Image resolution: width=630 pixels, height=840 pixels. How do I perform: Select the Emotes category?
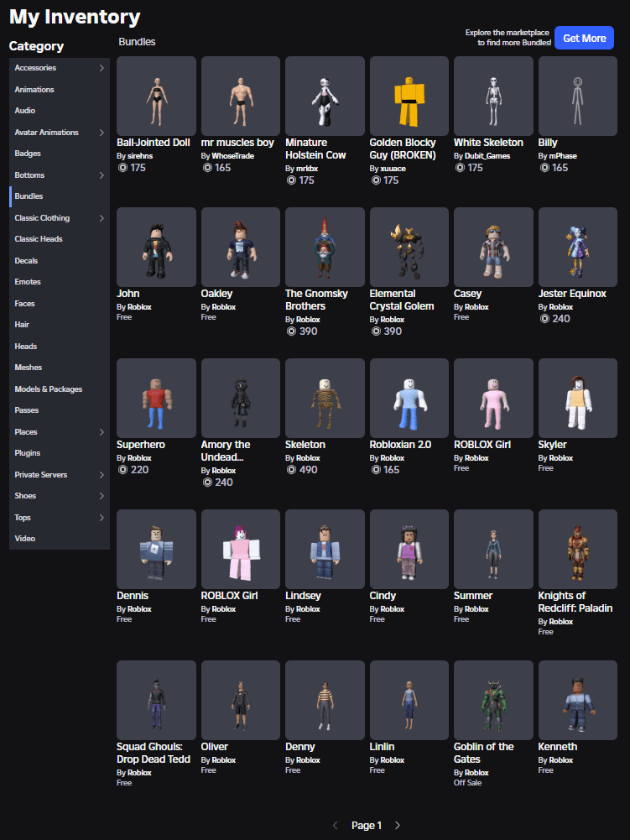pyautogui.click(x=28, y=282)
